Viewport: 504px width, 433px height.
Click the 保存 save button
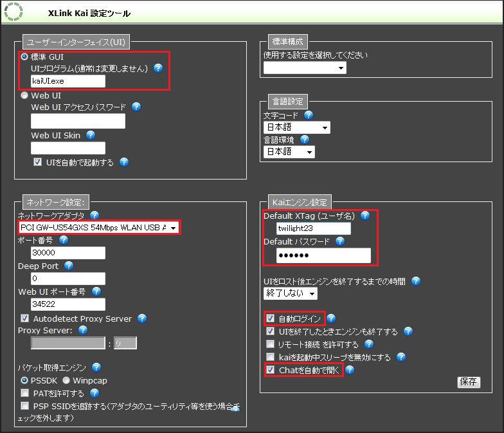469,382
